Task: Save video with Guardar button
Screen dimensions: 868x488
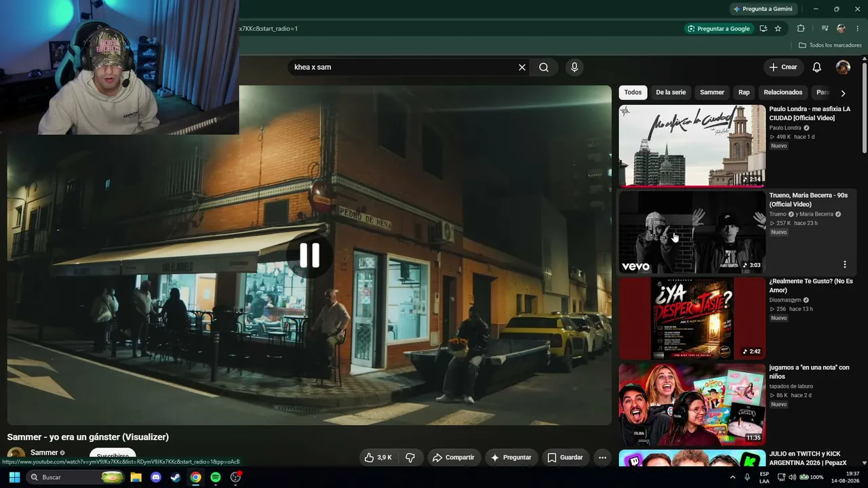Action: click(565, 457)
